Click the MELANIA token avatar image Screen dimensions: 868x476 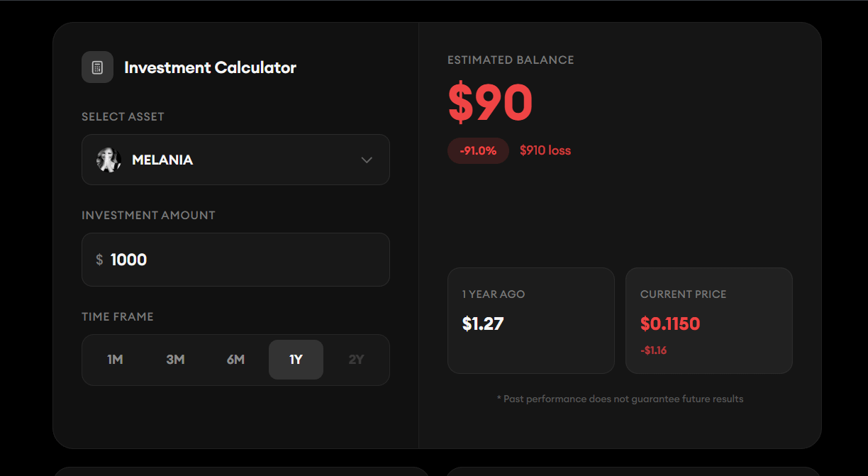108,160
